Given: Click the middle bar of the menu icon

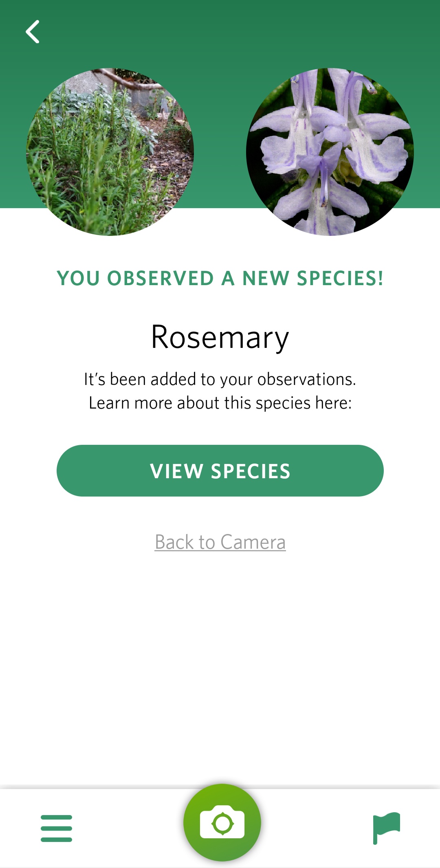Looking at the screenshot, I should point(56,828).
